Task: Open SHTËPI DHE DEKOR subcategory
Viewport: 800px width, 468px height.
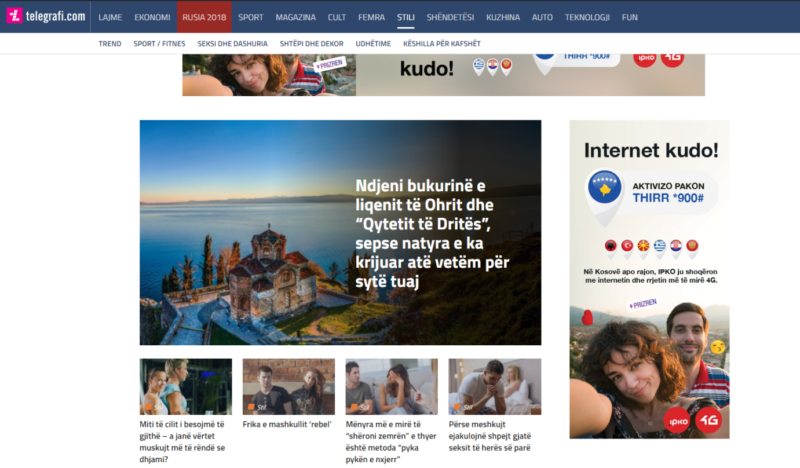Action: pyautogui.click(x=311, y=44)
